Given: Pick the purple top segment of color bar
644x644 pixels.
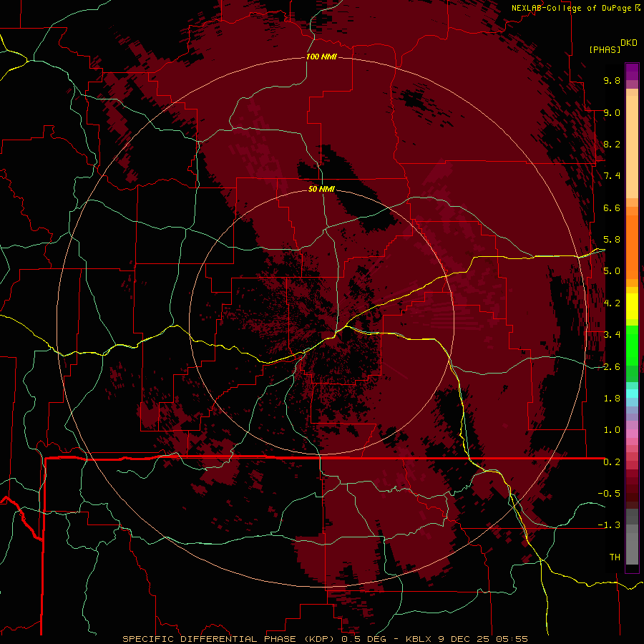Looking at the screenshot, I should [x=632, y=72].
